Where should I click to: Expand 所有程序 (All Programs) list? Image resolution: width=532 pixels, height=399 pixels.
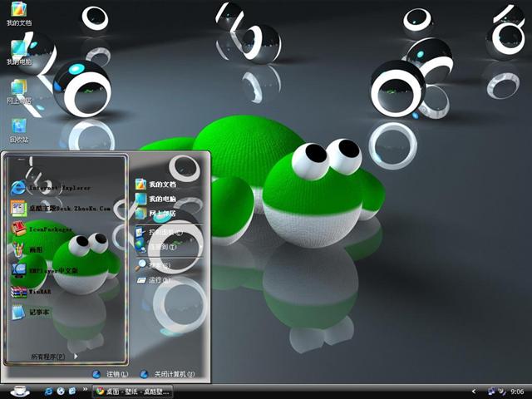tap(52, 357)
